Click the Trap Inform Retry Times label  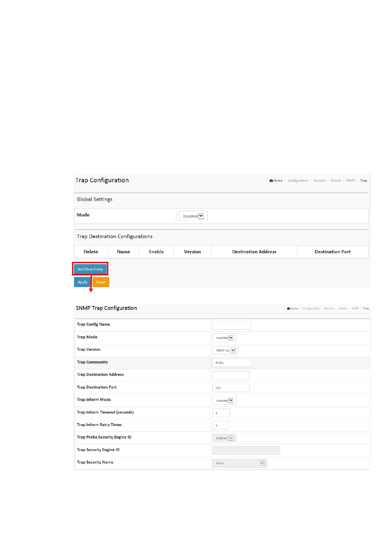tap(99, 425)
